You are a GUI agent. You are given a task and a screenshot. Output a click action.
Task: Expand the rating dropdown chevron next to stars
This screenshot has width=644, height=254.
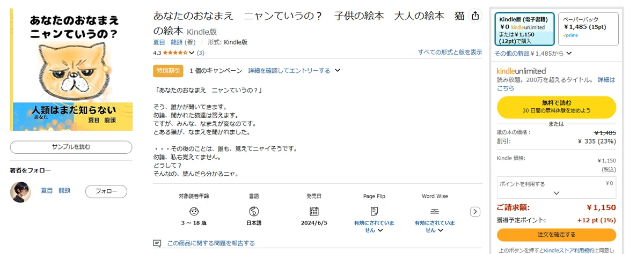pyautogui.click(x=192, y=53)
